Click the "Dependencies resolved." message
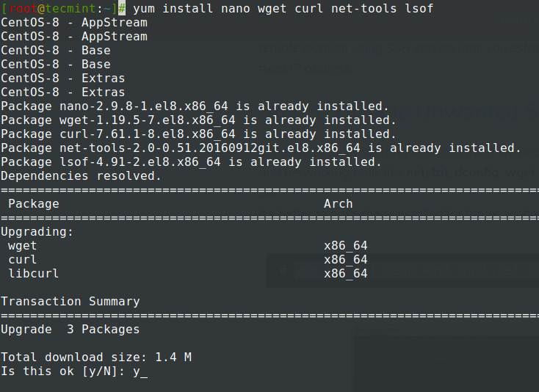The width and height of the screenshot is (539, 392). (81, 176)
